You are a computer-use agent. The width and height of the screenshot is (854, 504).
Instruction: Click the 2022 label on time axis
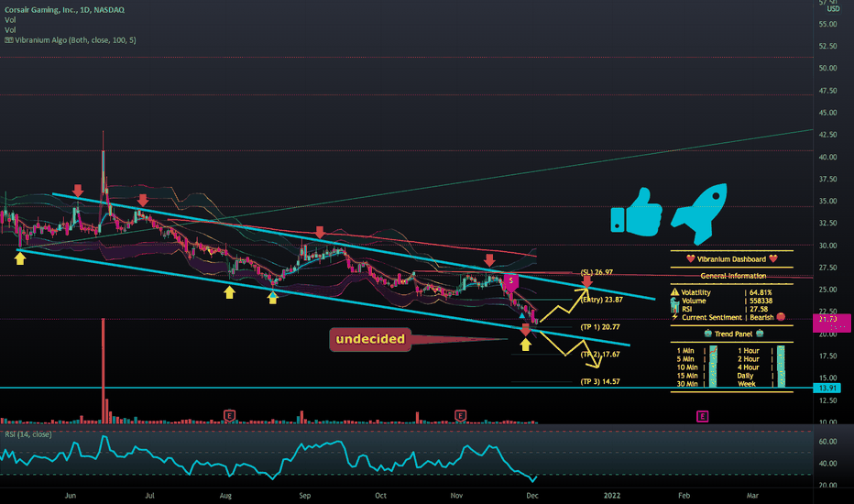[611, 495]
